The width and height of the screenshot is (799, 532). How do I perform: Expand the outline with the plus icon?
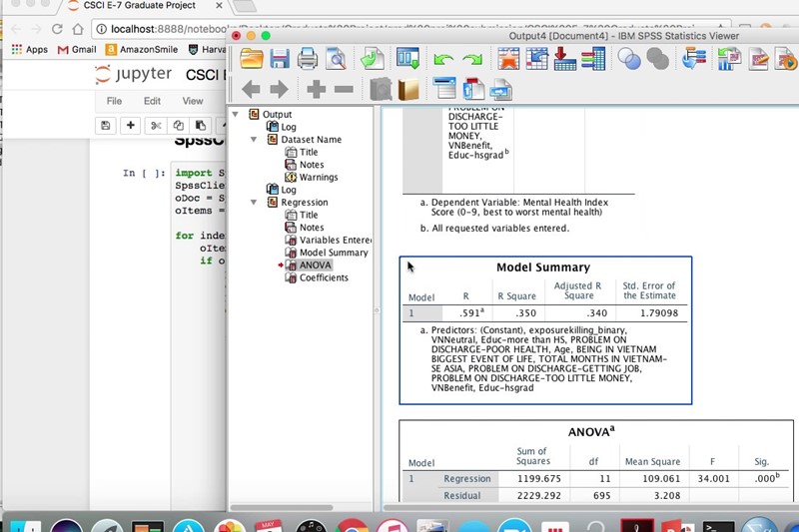[316, 90]
